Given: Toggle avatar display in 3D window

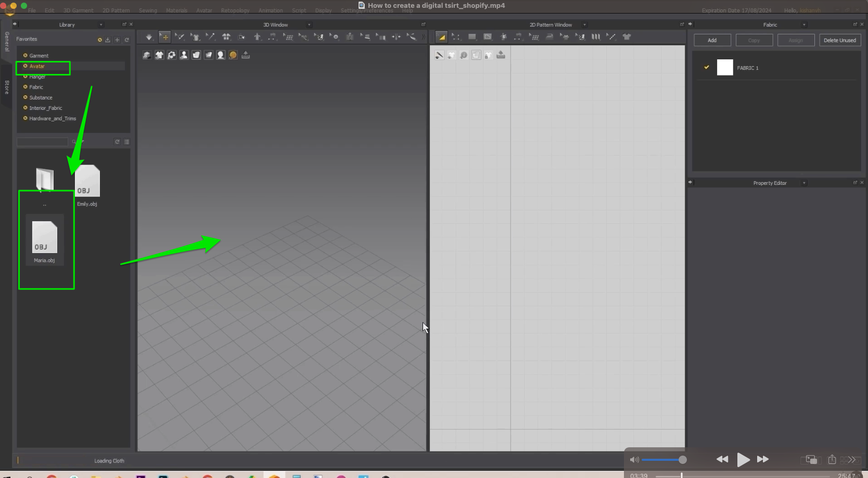Looking at the screenshot, I should [184, 55].
